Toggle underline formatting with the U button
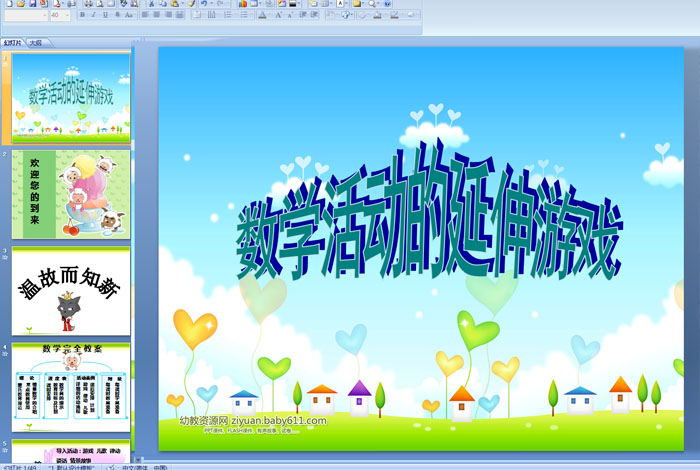 click(x=105, y=15)
